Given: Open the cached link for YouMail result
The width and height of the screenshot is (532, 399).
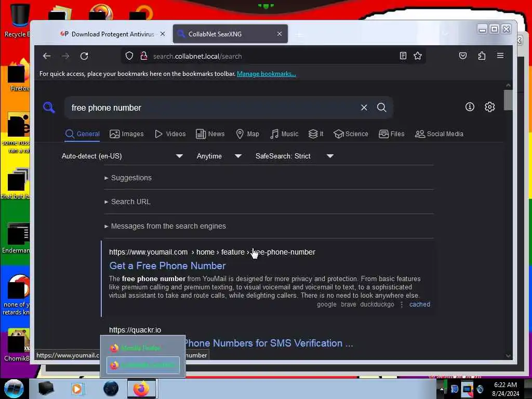Looking at the screenshot, I should 420,304.
